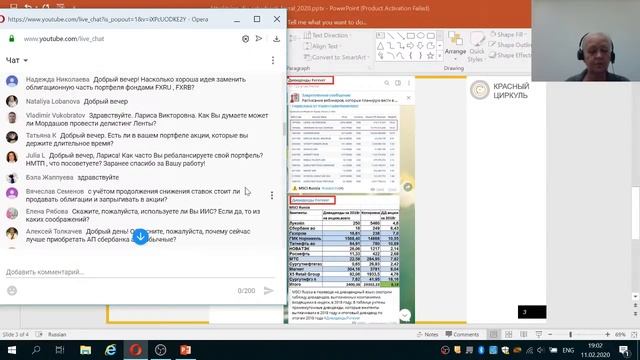Open the Align Text dropdown in PowerPoint

323,46
